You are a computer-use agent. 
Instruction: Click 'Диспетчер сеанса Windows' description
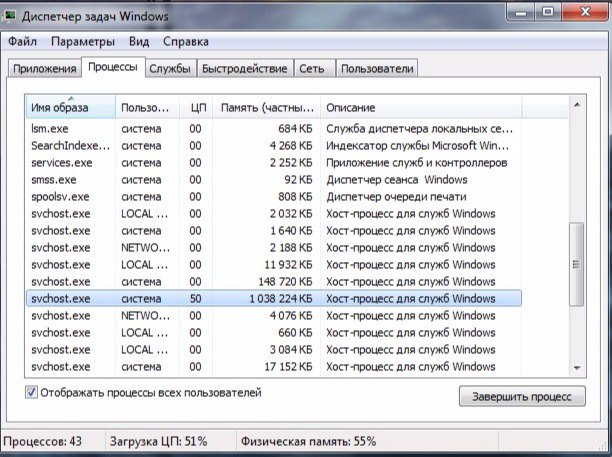pyautogui.click(x=397, y=180)
